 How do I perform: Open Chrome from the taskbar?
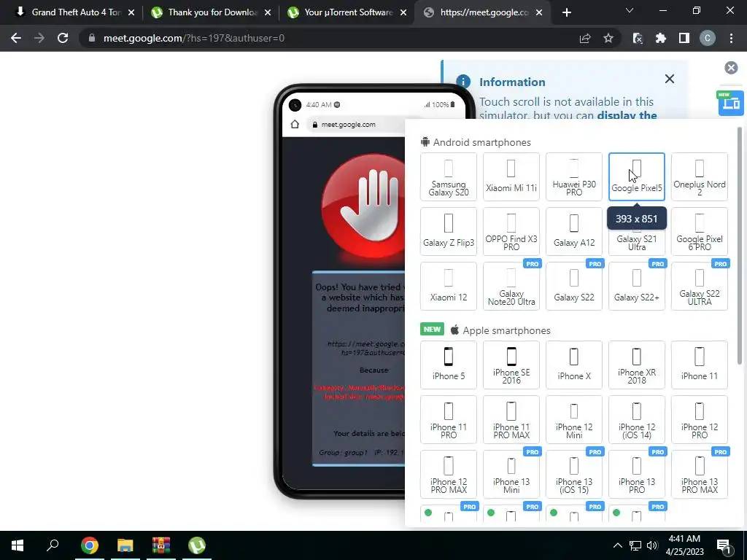click(89, 545)
